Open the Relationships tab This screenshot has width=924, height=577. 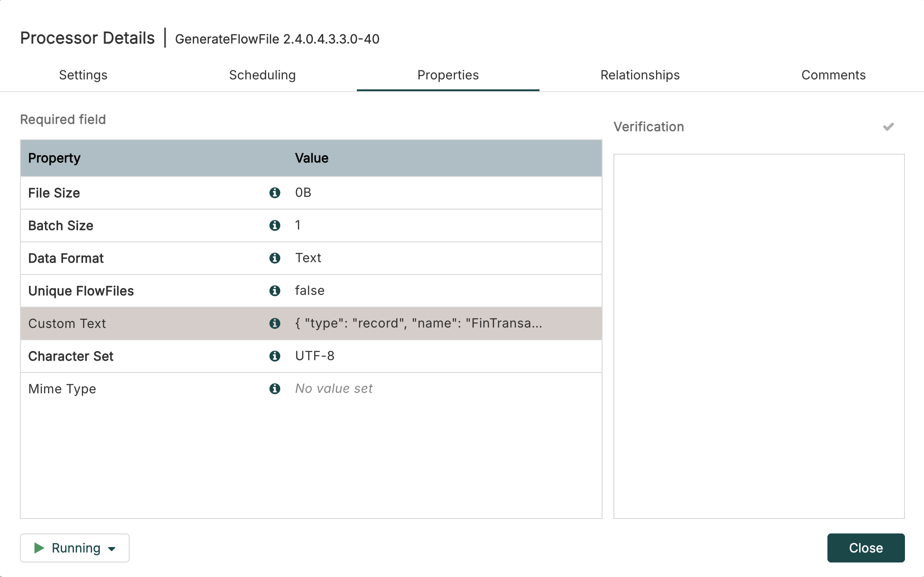[x=640, y=75]
